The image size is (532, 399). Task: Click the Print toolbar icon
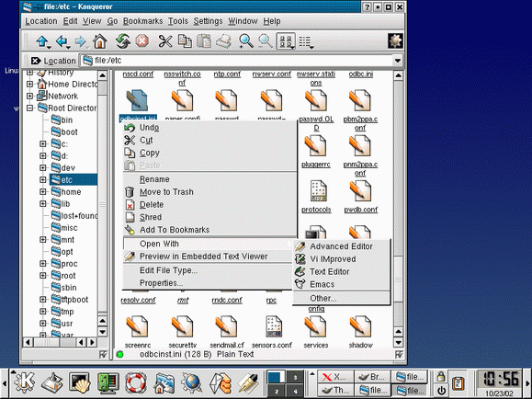[x=223, y=41]
